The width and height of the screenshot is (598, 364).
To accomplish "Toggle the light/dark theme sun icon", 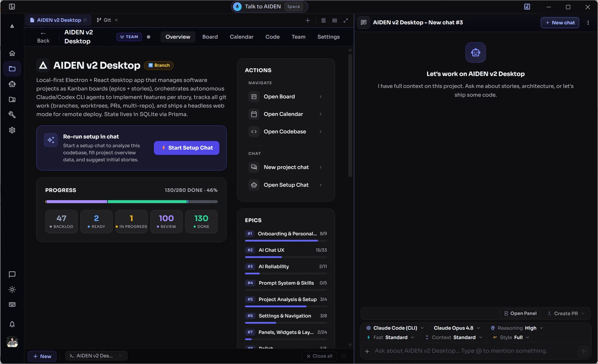I will [x=12, y=290].
